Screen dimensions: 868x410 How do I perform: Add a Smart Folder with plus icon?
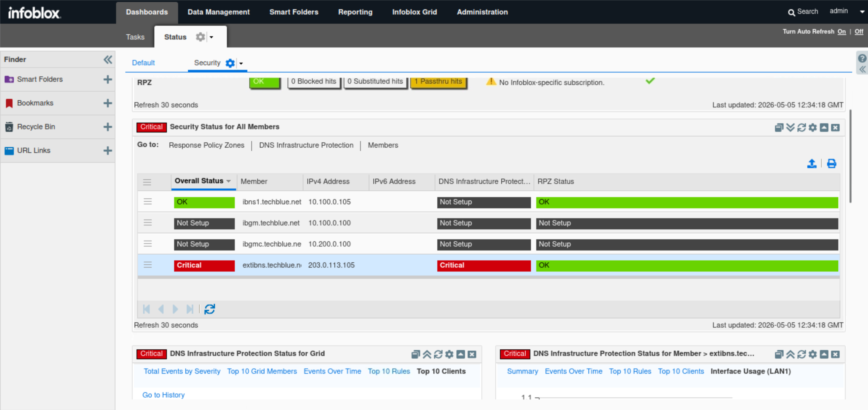point(108,79)
